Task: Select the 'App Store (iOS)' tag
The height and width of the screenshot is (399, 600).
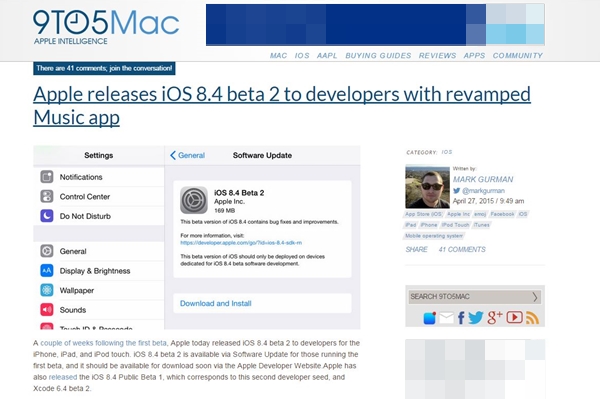Action: point(424,214)
